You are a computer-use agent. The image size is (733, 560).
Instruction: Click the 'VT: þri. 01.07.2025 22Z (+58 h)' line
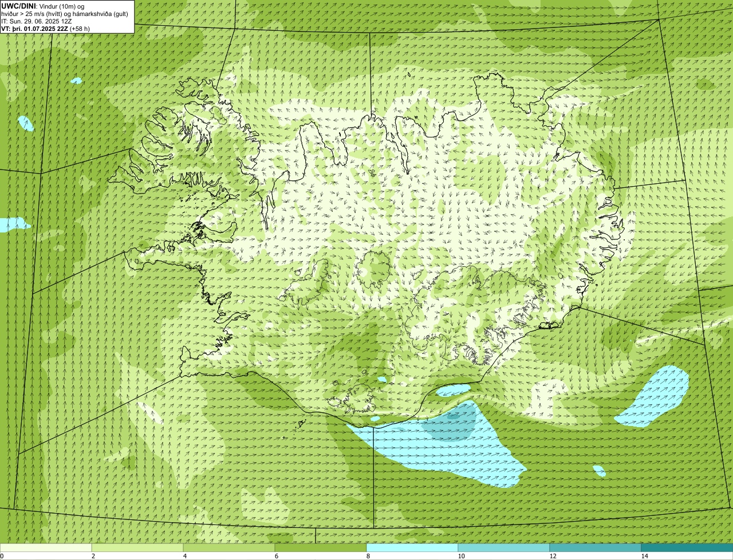click(x=45, y=28)
